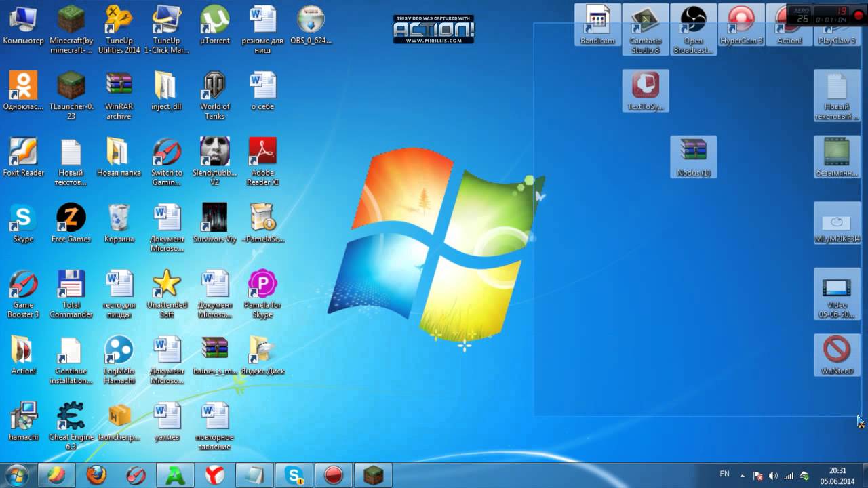The height and width of the screenshot is (488, 868).
Task: Select the Free Games desktop icon
Action: (71, 223)
